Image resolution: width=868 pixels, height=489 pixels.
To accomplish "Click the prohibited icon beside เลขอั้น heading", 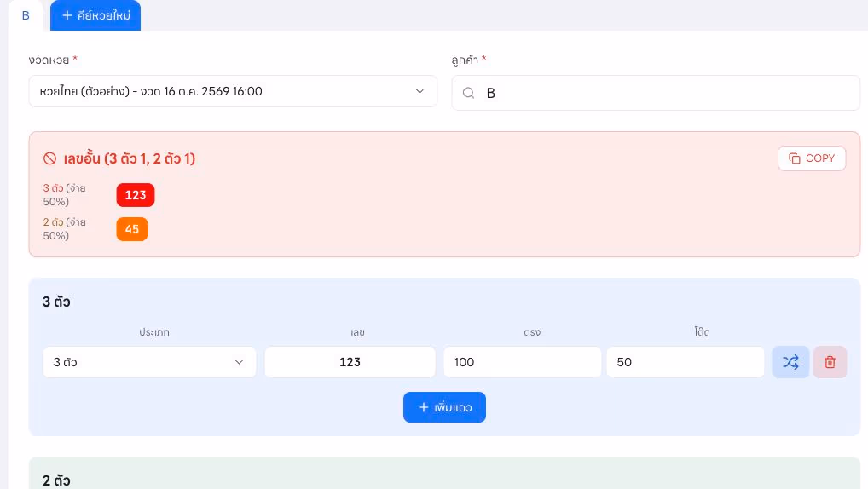I will (49, 158).
